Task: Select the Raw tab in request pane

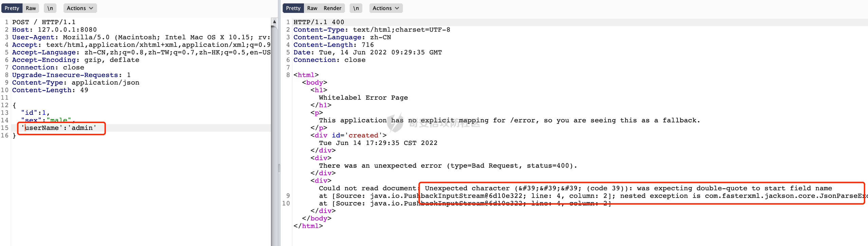Action: pos(31,8)
